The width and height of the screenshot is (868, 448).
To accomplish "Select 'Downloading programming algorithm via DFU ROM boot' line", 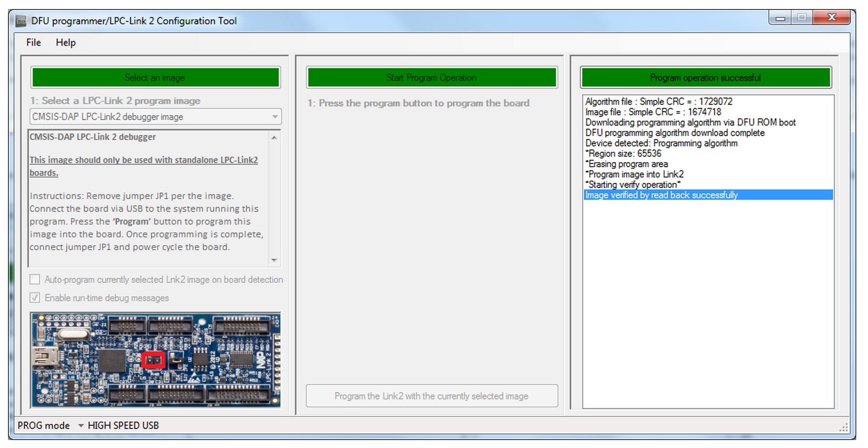I will 708,122.
